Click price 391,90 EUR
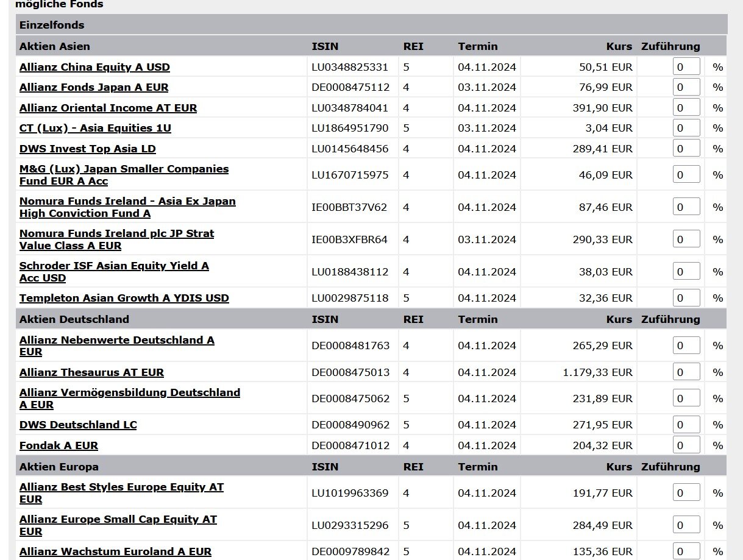 [x=603, y=108]
